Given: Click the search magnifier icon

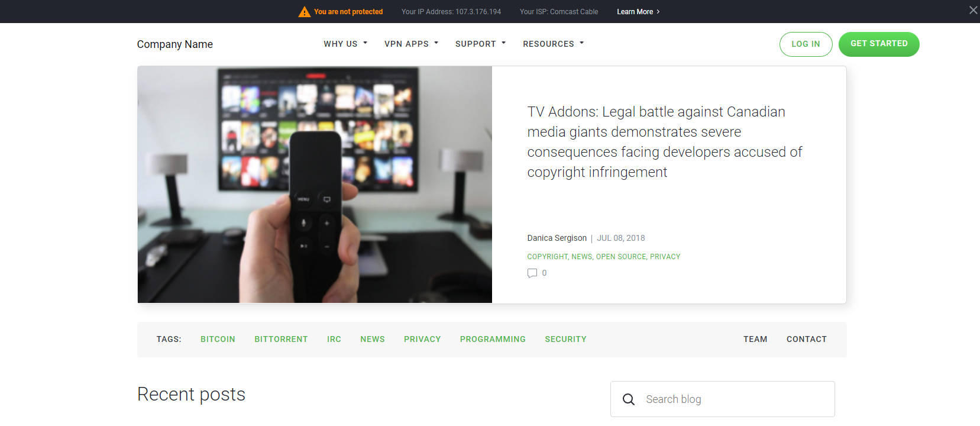Looking at the screenshot, I should [x=629, y=399].
